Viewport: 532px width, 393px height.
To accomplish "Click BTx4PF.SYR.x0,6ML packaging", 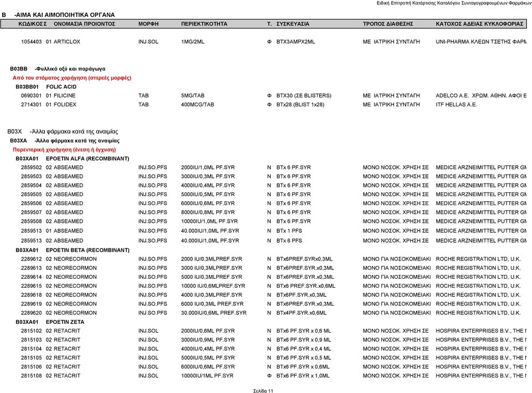I will coord(301,313).
